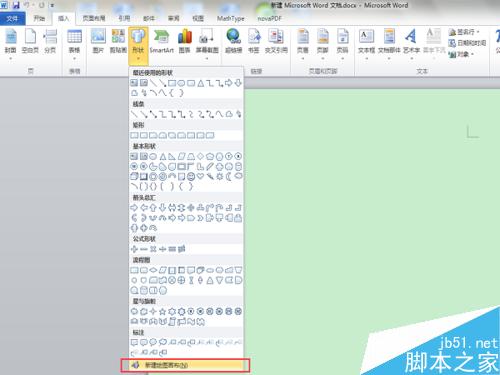Open the 页脚 (Footer) dropdown
This screenshot has height=375, width=500.
click(x=323, y=45)
